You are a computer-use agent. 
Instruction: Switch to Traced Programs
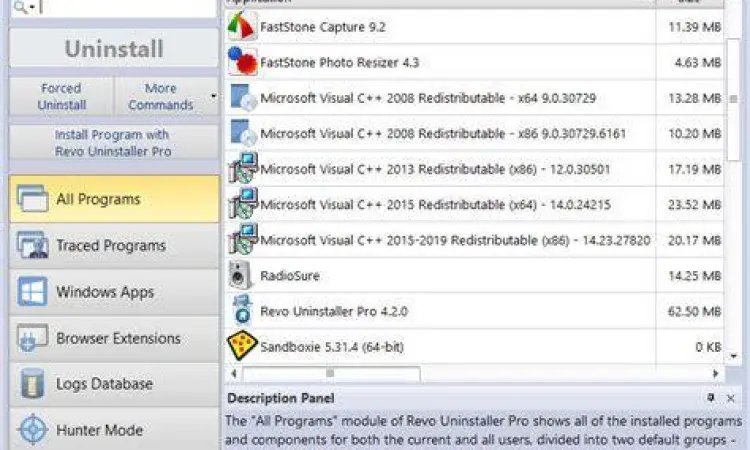(114, 245)
